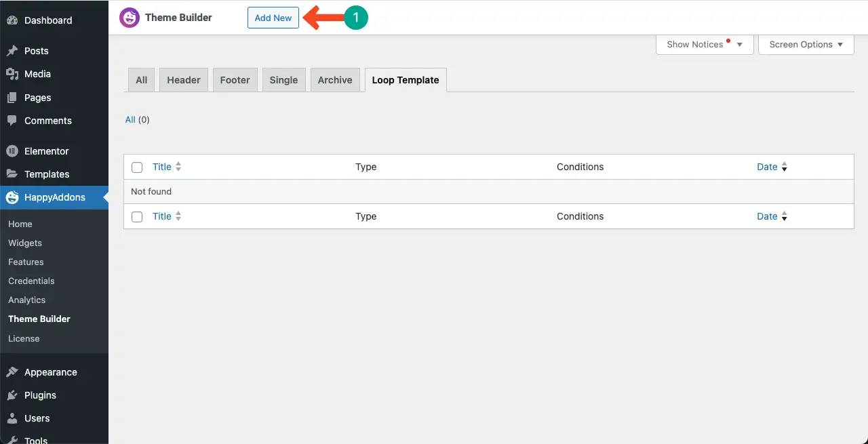This screenshot has height=444, width=868.
Task: Expand the Show Notices dropdown
Action: 705,45
